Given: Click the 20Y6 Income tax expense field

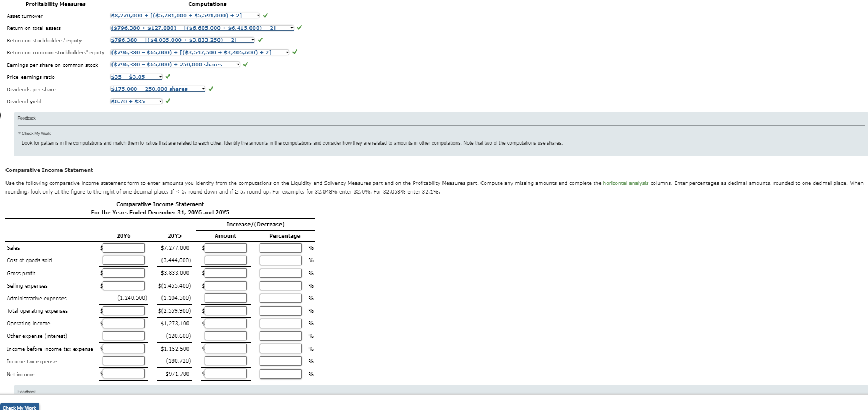Looking at the screenshot, I should [x=124, y=361].
